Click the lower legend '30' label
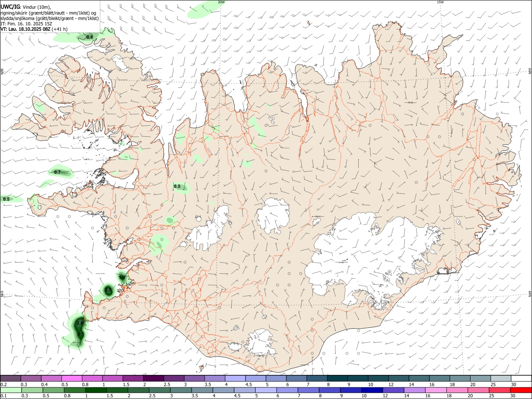532x399 pixels. pyautogui.click(x=513, y=396)
